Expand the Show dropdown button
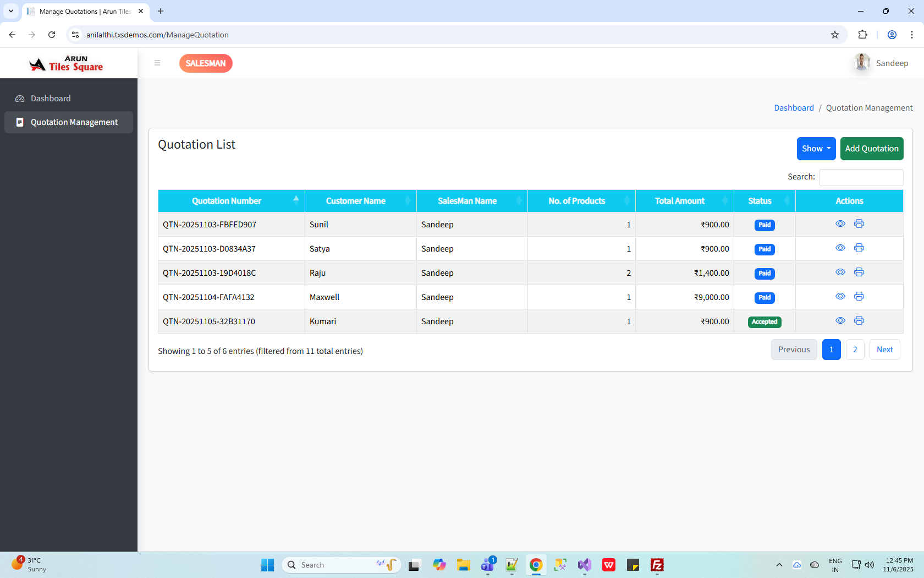 [x=816, y=149]
